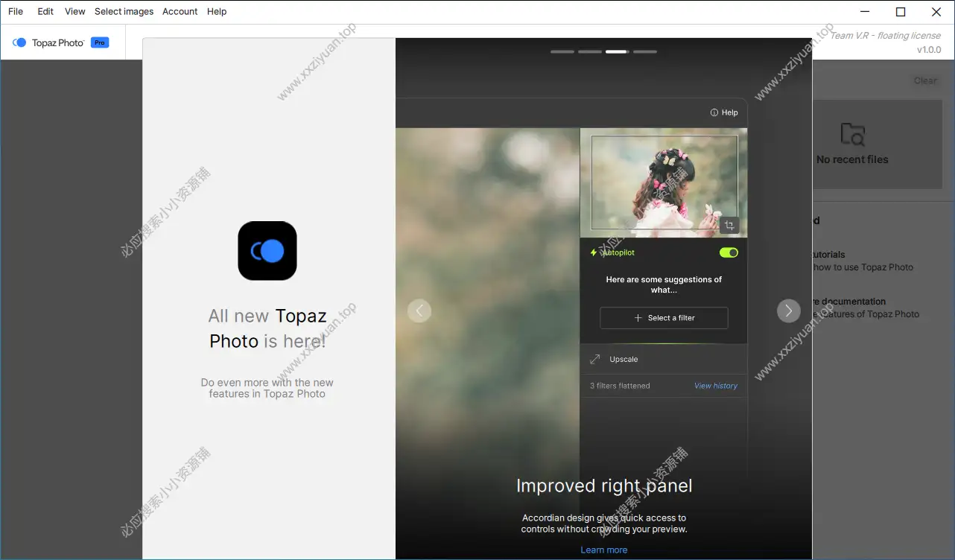This screenshot has width=955, height=560.
Task: Open the Select a filter picker
Action: pyautogui.click(x=663, y=318)
